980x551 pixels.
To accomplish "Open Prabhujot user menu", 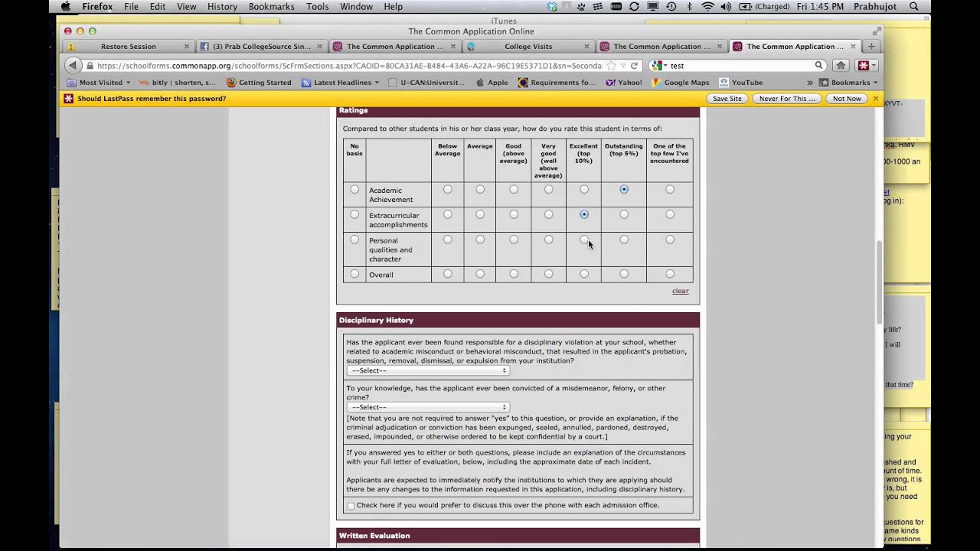I will click(x=875, y=7).
